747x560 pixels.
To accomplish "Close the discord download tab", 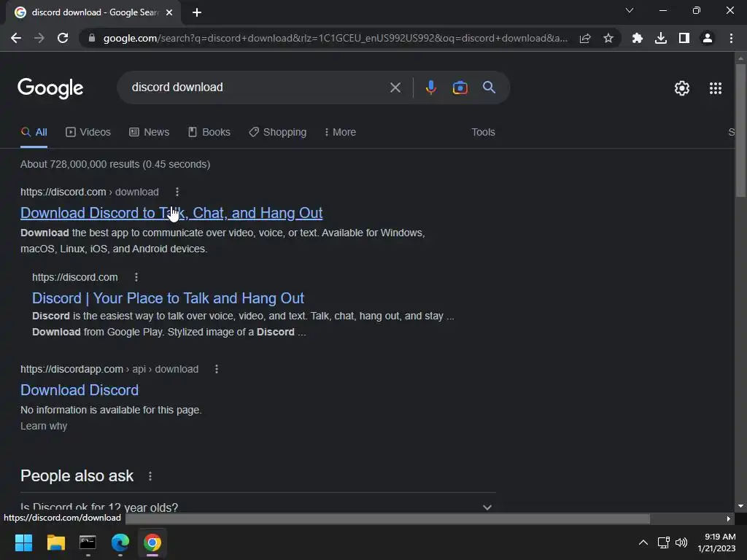I will (x=169, y=12).
